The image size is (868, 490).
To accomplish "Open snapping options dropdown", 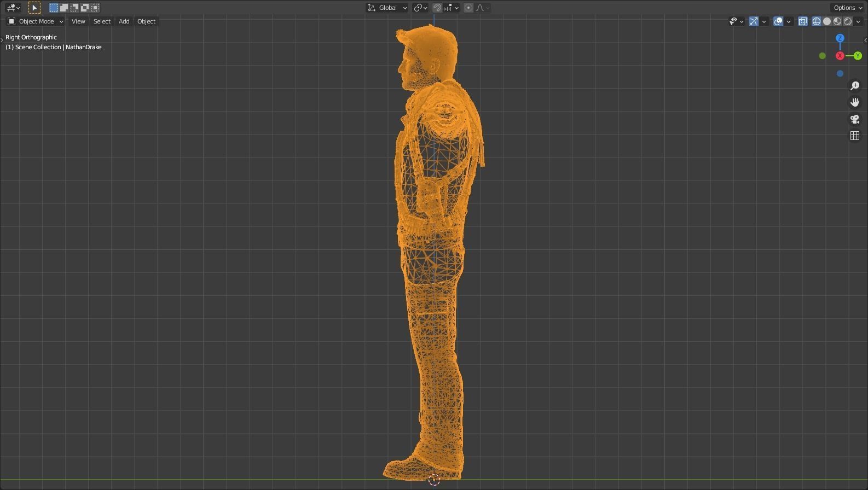I will click(451, 8).
